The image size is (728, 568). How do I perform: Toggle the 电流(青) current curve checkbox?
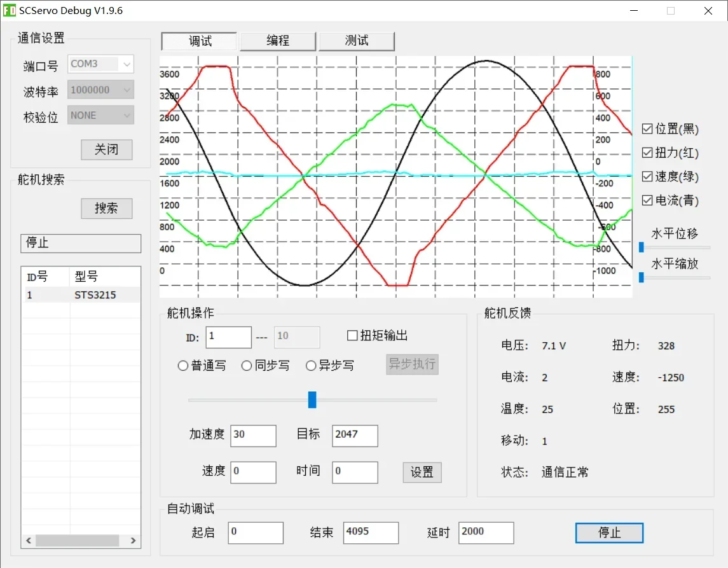pos(647,200)
